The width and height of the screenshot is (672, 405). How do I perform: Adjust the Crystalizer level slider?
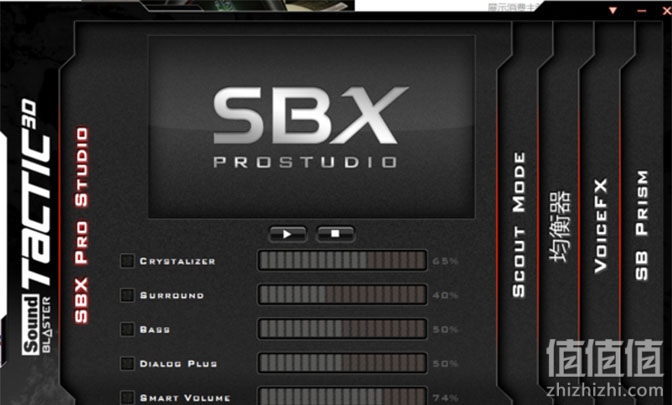(x=342, y=261)
